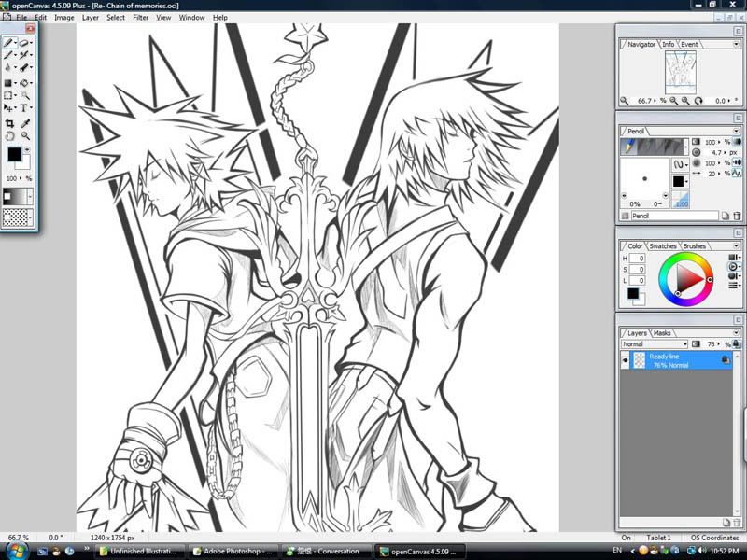Select the Paint Bucket tool

[x=24, y=83]
